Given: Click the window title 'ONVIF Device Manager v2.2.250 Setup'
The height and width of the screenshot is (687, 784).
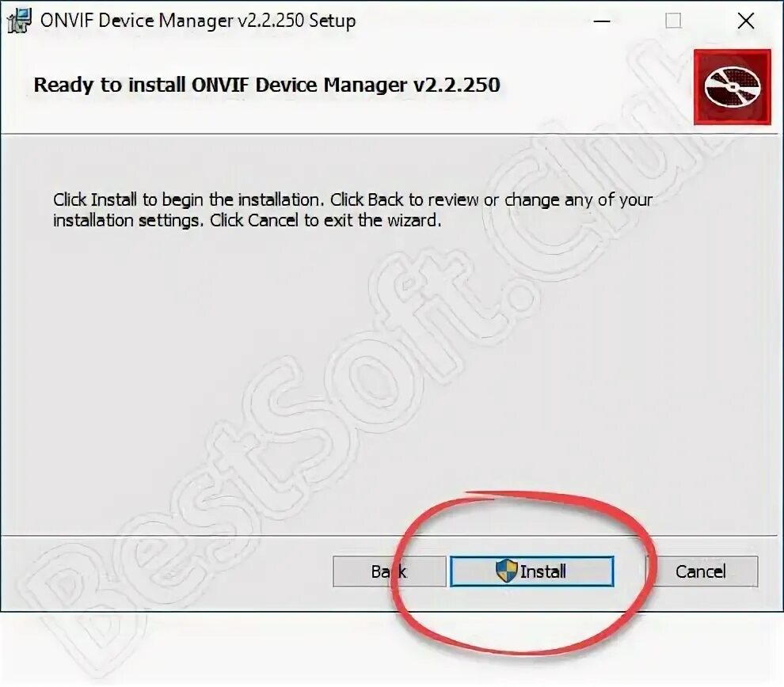Looking at the screenshot, I should 198,21.
